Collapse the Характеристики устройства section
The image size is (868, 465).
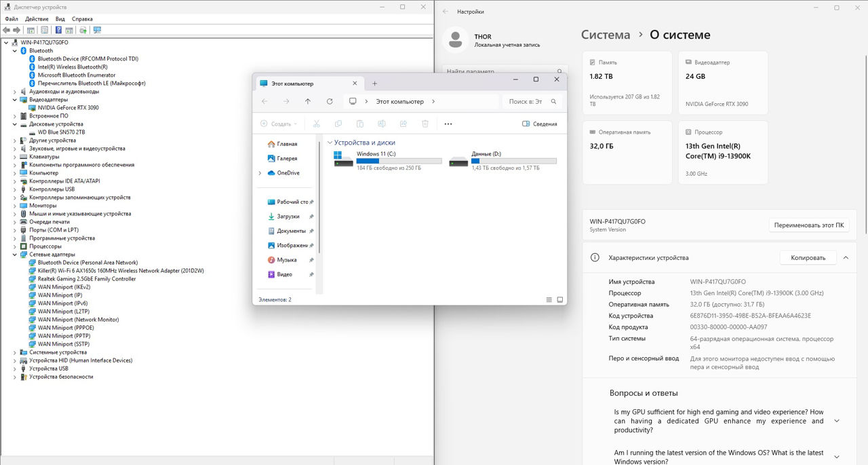click(846, 258)
